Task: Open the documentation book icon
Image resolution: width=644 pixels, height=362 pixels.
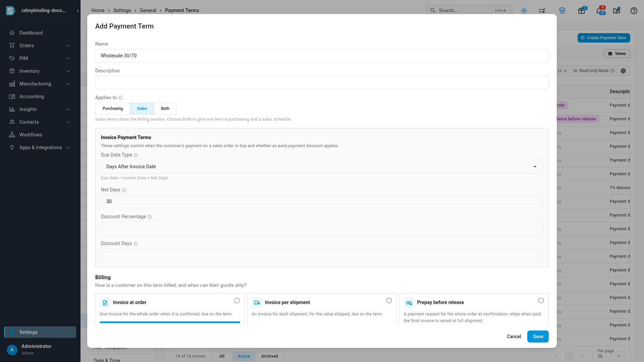Action: pyautogui.click(x=616, y=11)
